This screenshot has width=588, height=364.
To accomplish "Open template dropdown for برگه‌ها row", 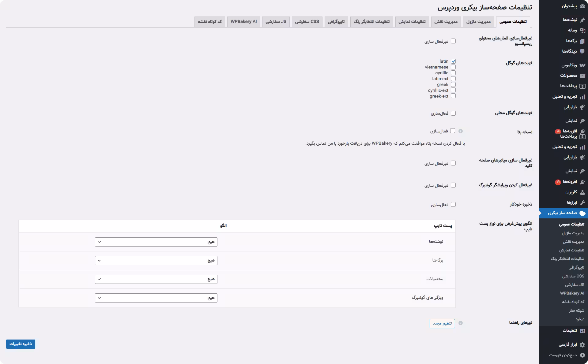I will click(x=156, y=261).
